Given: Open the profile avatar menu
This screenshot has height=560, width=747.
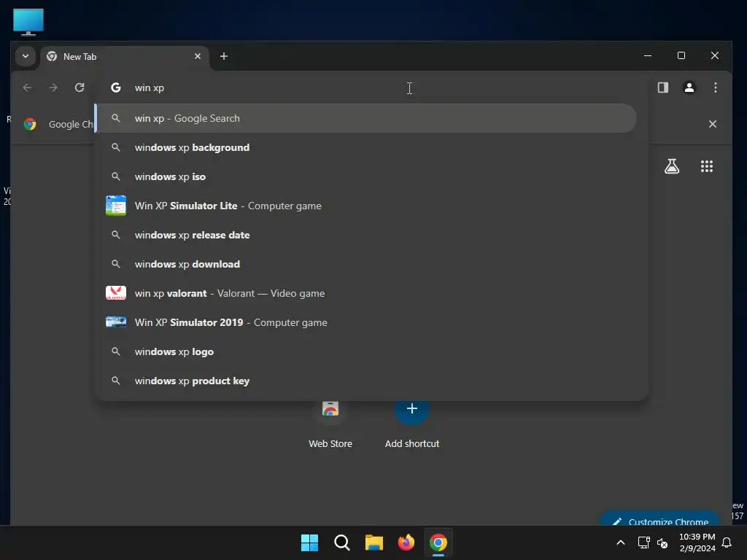Looking at the screenshot, I should (689, 87).
